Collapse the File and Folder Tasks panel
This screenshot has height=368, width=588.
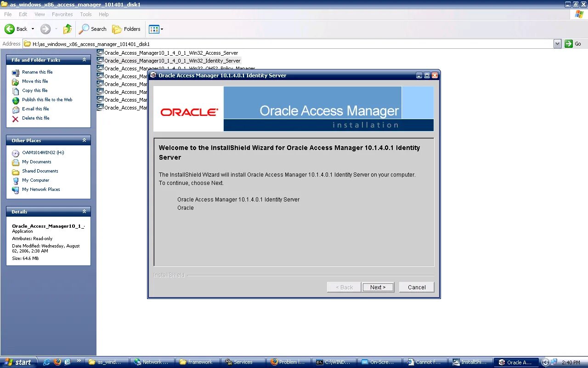(x=84, y=60)
